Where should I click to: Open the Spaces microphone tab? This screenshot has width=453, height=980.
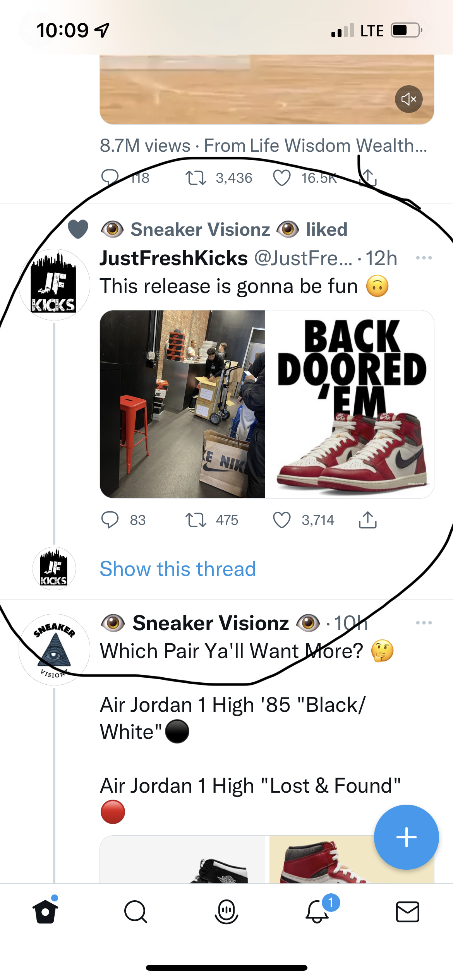coord(226,911)
